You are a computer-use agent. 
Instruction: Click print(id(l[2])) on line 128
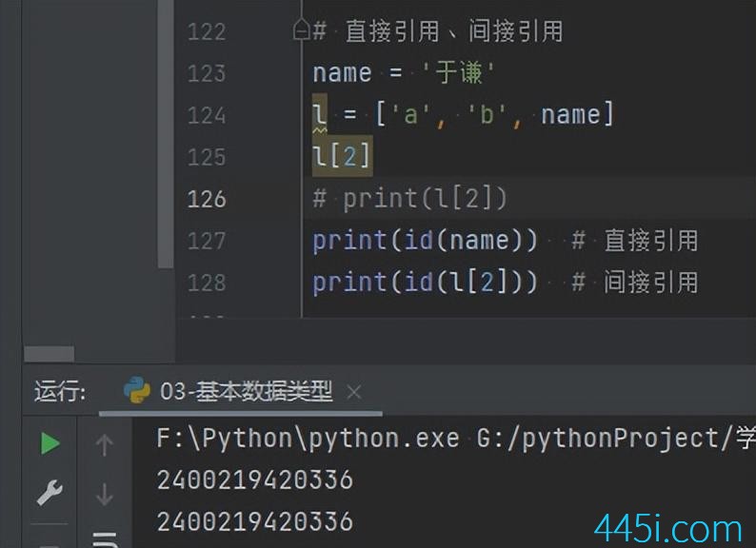(x=425, y=282)
